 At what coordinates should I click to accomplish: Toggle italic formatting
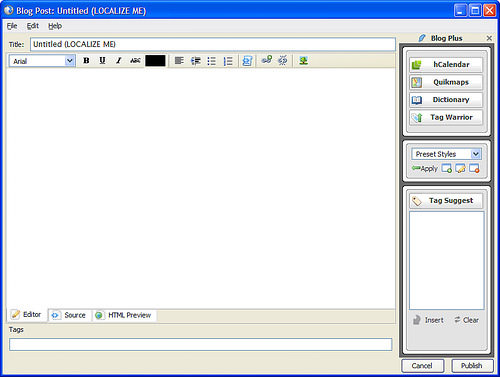(x=118, y=61)
